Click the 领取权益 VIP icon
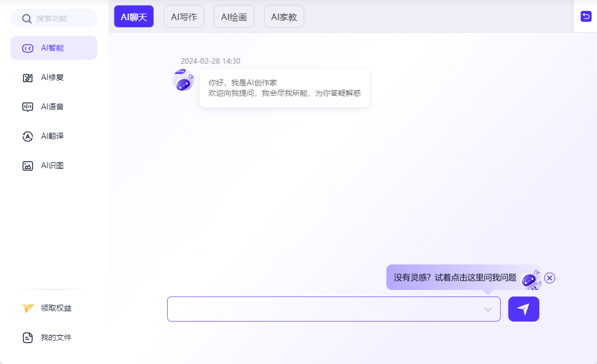Screen dimensions: 597x364 click(28, 309)
